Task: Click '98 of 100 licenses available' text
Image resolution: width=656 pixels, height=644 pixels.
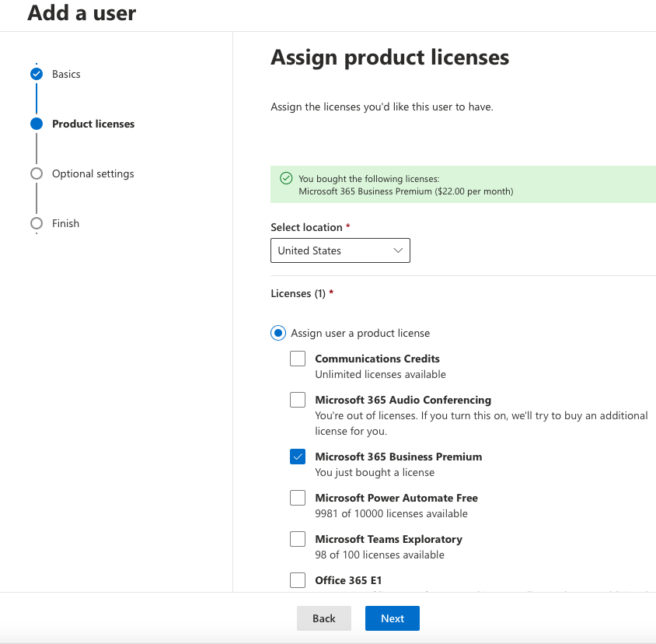Action: (x=379, y=555)
